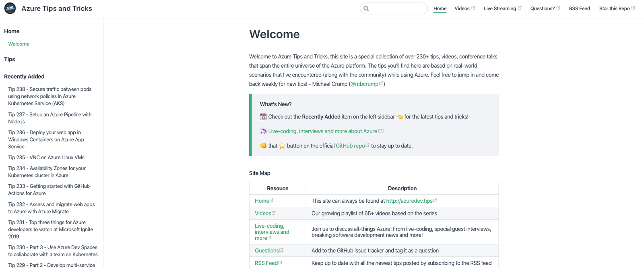The height and width of the screenshot is (268, 644).
Task: Collapse the Recently Added sidebar section
Action: point(24,77)
